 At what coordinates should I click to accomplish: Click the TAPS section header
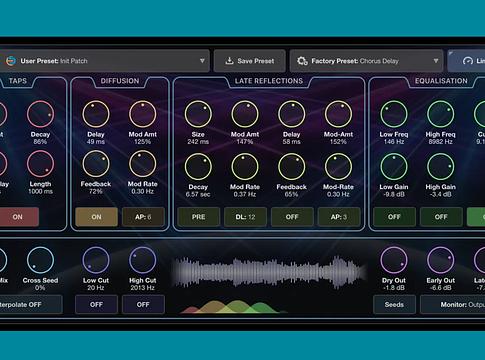18,81
